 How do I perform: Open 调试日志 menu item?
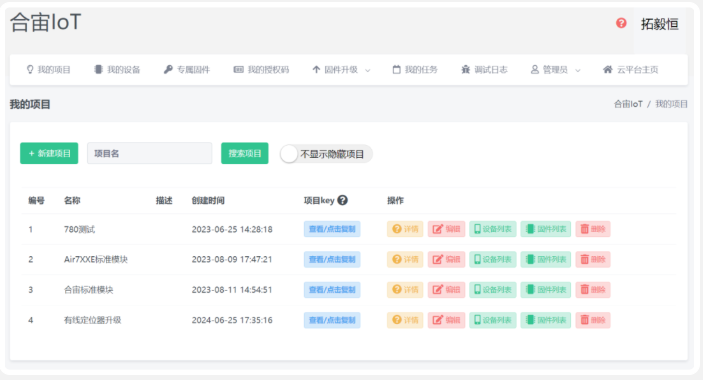485,69
